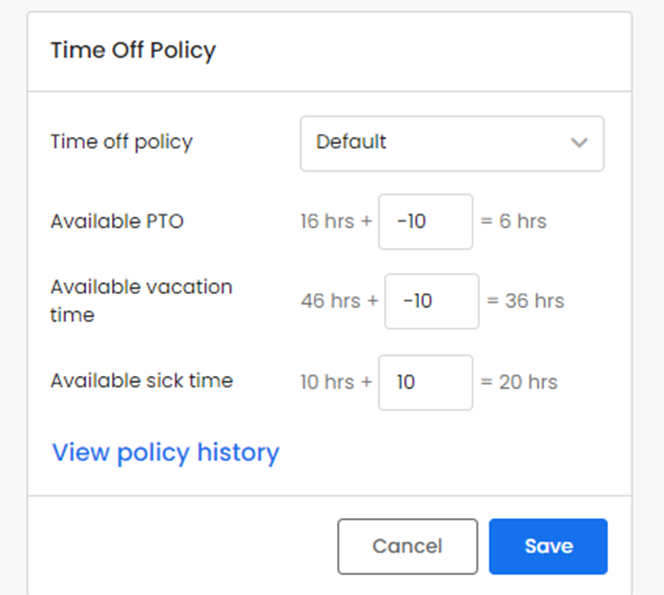Save the time off policy changes
Viewport: 664px width, 595px height.
coord(548,546)
